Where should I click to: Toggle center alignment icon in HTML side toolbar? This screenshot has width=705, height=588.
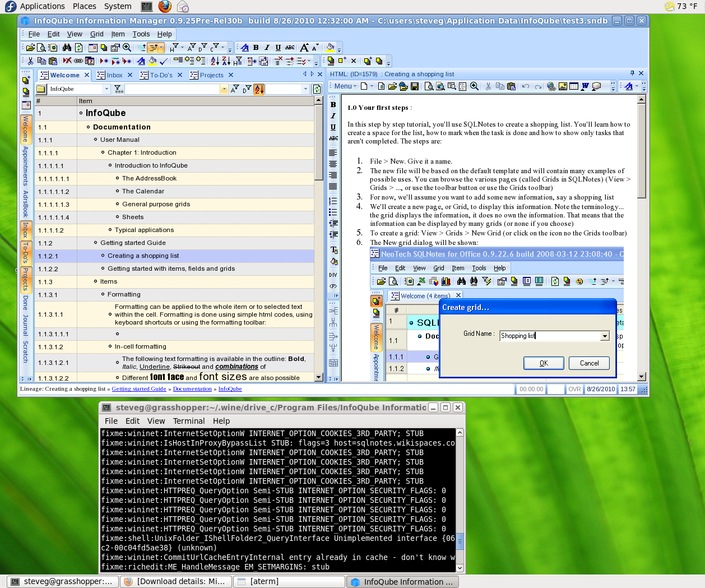point(333,164)
